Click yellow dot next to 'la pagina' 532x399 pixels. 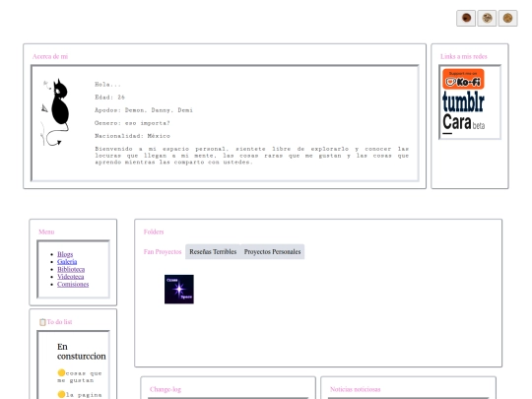pos(61,394)
